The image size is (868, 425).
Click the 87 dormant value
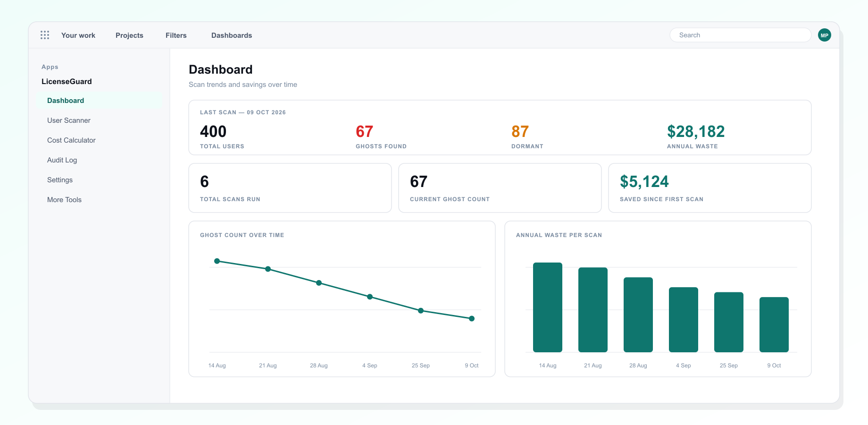coord(520,131)
